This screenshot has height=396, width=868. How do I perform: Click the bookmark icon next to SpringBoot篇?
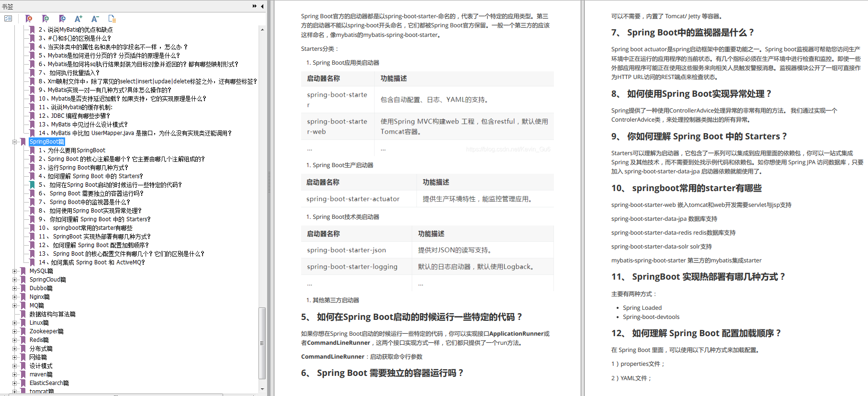pyautogui.click(x=23, y=142)
